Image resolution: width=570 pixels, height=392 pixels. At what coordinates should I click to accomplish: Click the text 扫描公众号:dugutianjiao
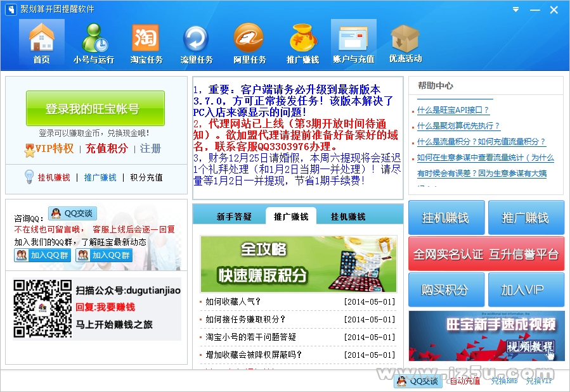128,291
